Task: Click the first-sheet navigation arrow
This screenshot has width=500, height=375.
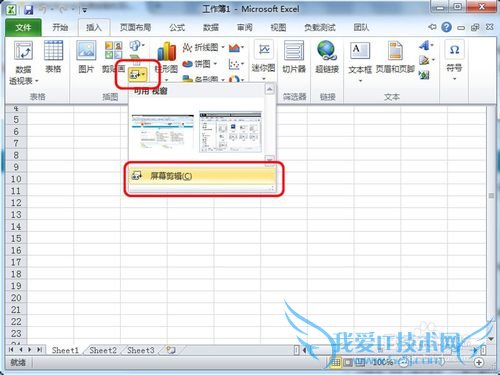Action: pyautogui.click(x=11, y=350)
